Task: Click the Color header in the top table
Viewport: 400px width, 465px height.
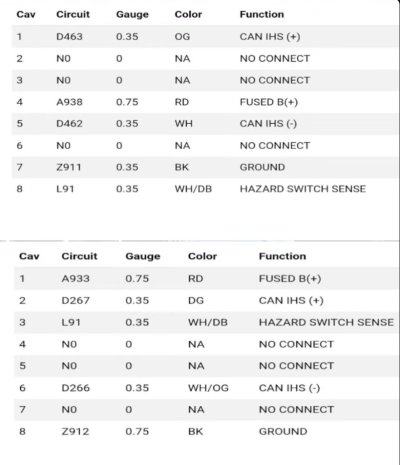Action: (x=188, y=14)
